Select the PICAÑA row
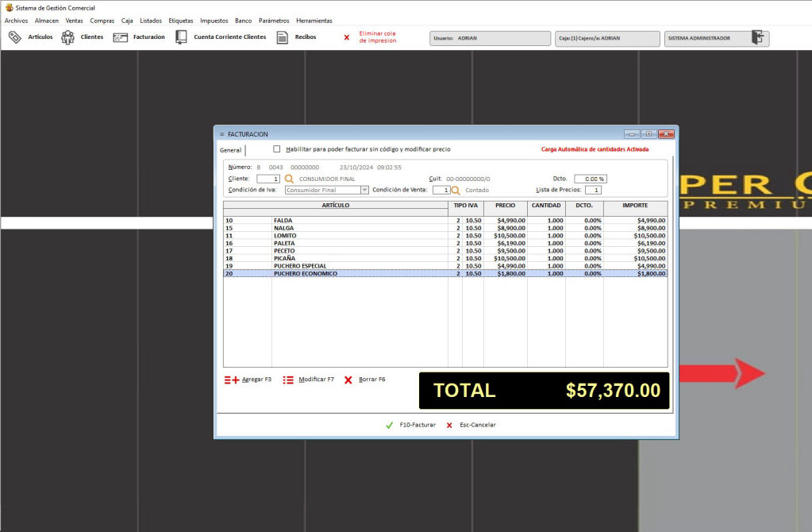The width and height of the screenshot is (812, 532). (445, 259)
